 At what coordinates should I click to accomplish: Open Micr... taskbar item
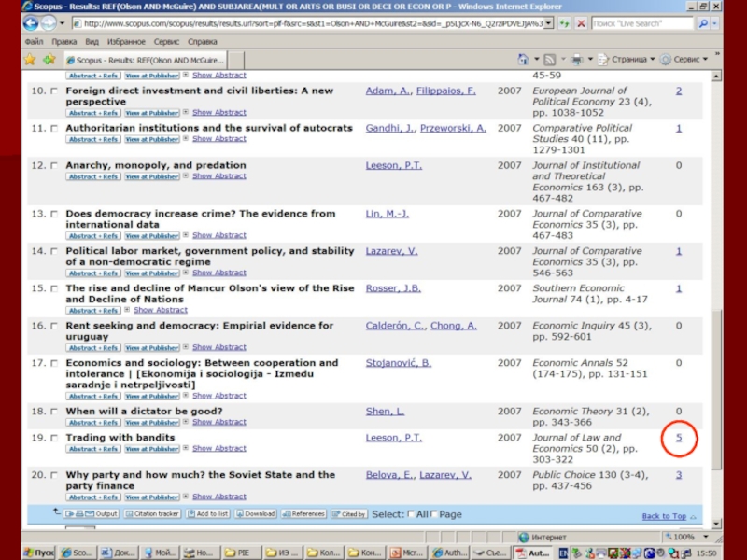point(408,553)
